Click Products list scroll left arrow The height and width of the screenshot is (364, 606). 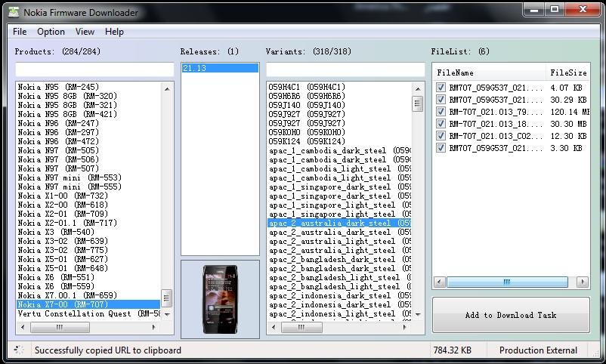pos(23,327)
